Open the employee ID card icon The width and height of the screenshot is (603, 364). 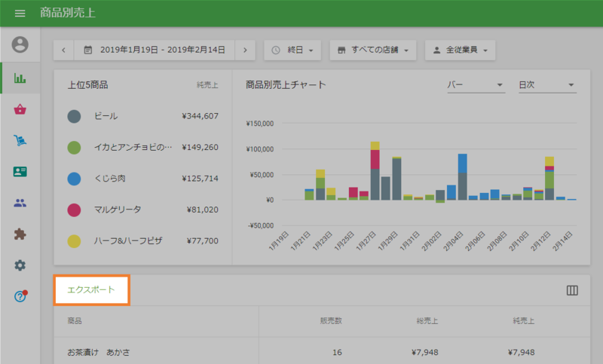click(x=20, y=172)
